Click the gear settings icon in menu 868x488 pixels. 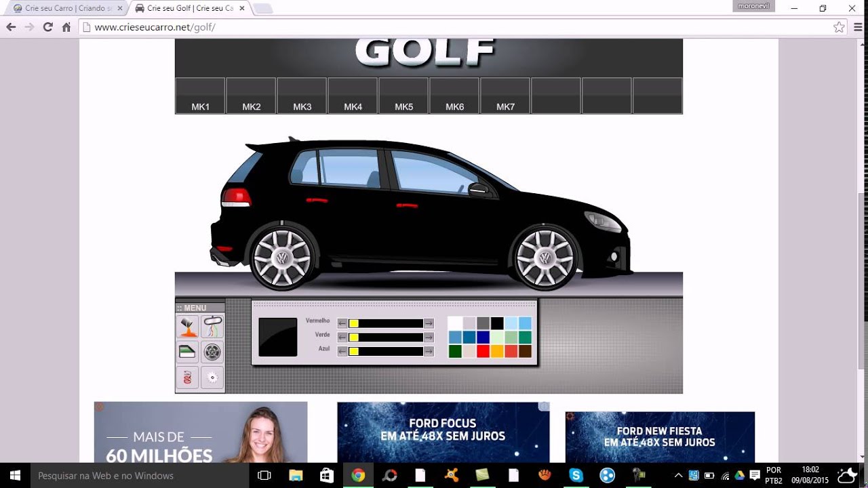[x=212, y=377]
